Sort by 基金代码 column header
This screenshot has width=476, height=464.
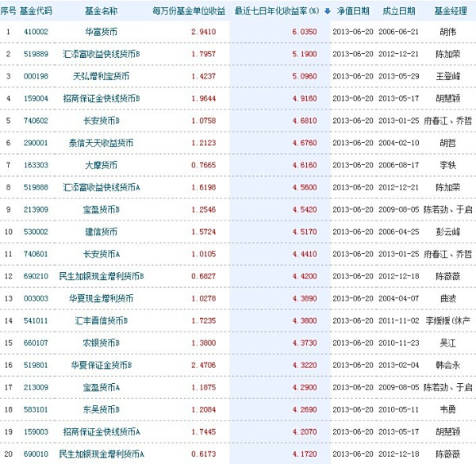click(x=36, y=11)
